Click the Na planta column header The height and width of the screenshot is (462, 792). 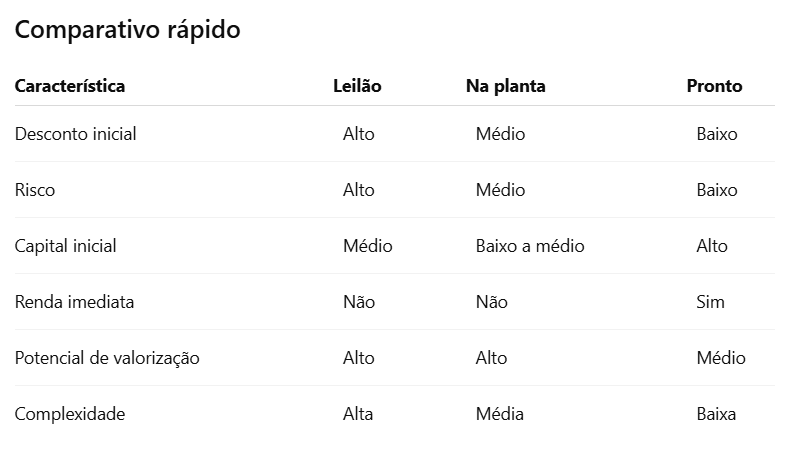[x=506, y=86]
